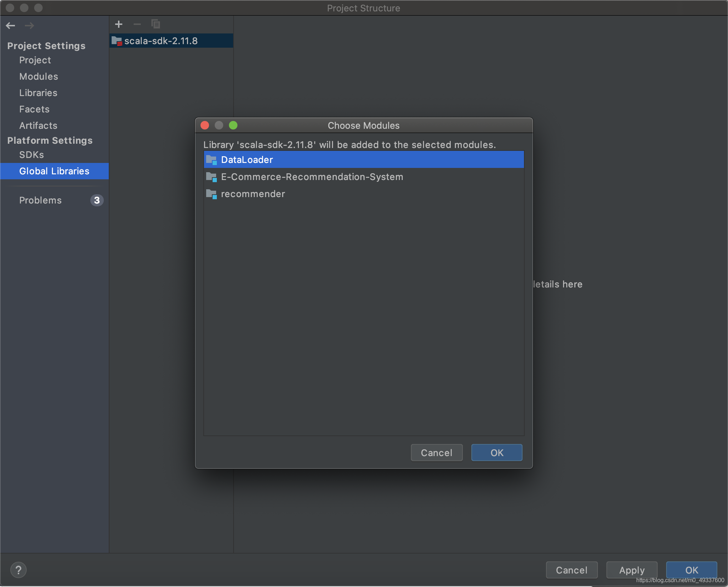Select Artifacts under Project Settings
The height and width of the screenshot is (587, 728).
38,125
